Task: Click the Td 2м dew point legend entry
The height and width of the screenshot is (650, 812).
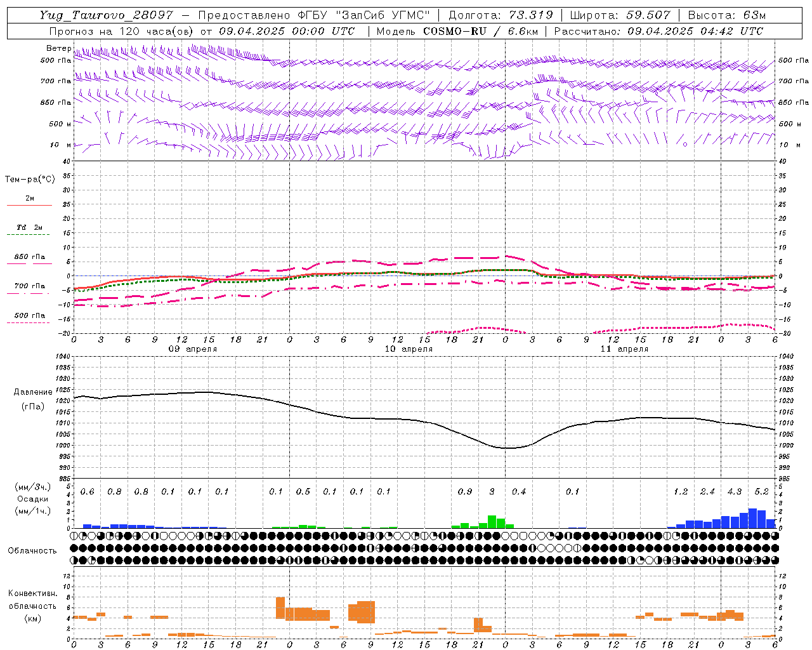Action: click(30, 227)
